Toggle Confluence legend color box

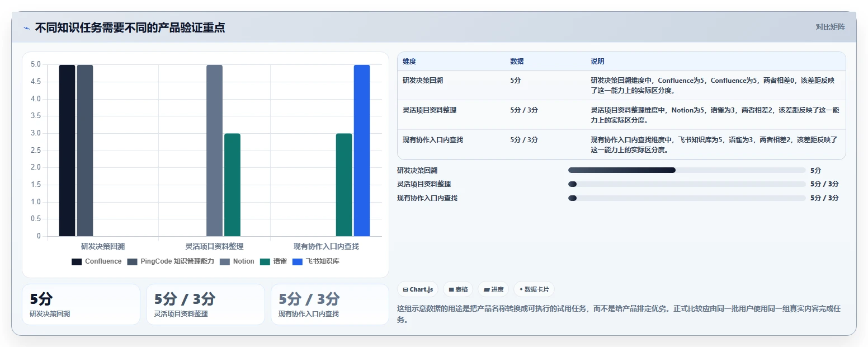[x=77, y=261]
